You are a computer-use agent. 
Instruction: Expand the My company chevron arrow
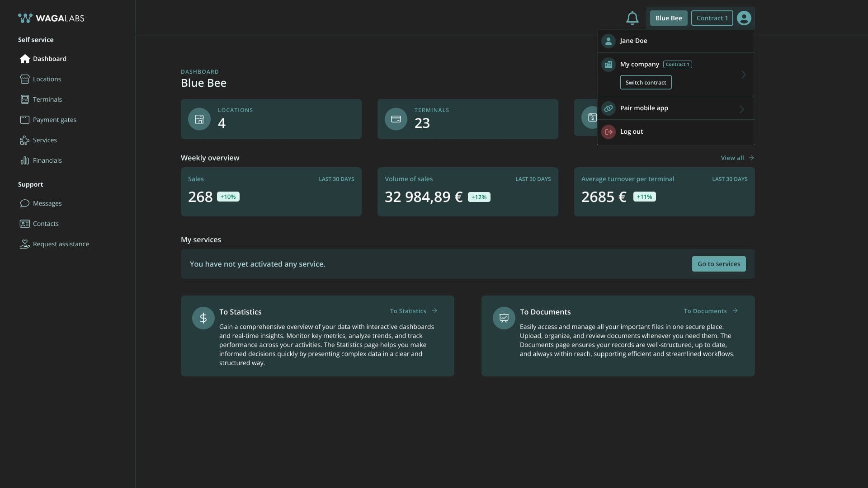pyautogui.click(x=743, y=75)
